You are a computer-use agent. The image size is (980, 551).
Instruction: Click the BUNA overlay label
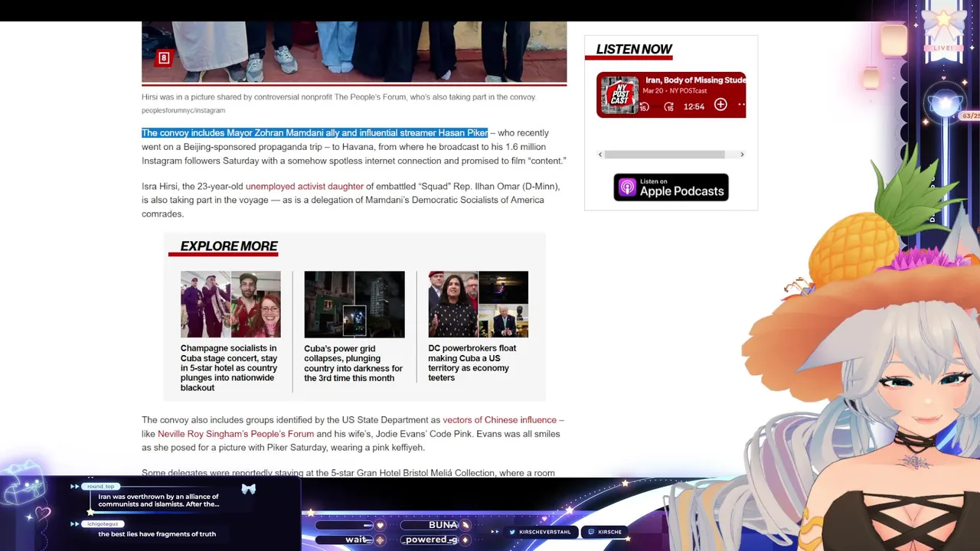click(443, 525)
